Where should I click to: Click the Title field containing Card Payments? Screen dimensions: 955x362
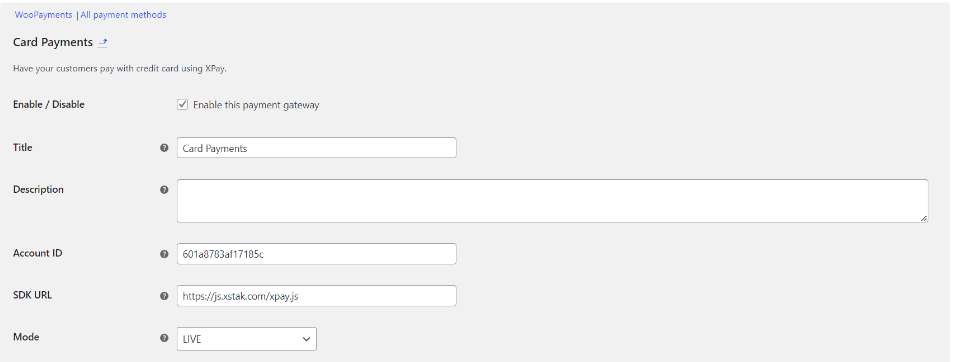[317, 148]
